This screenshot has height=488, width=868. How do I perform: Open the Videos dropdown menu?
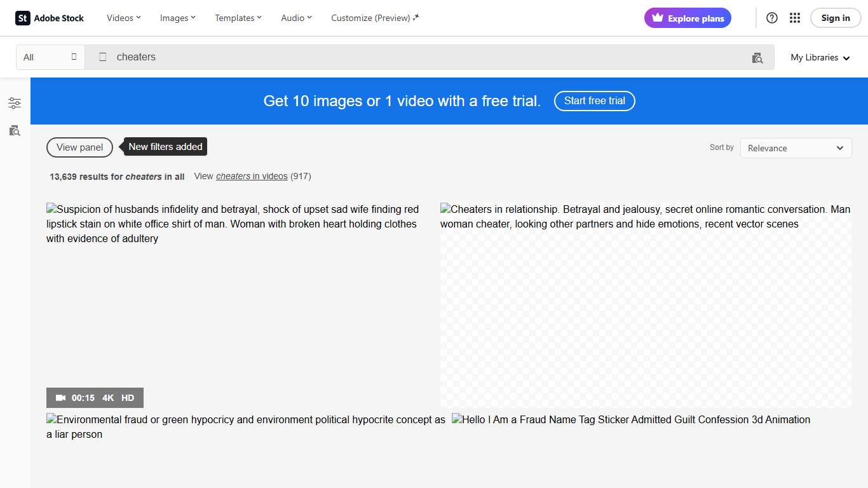[x=123, y=18]
